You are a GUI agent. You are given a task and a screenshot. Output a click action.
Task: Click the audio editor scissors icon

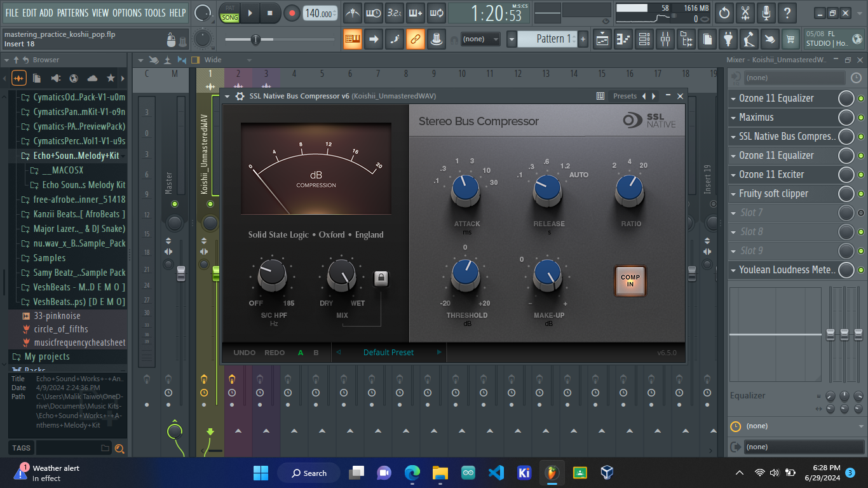click(745, 13)
